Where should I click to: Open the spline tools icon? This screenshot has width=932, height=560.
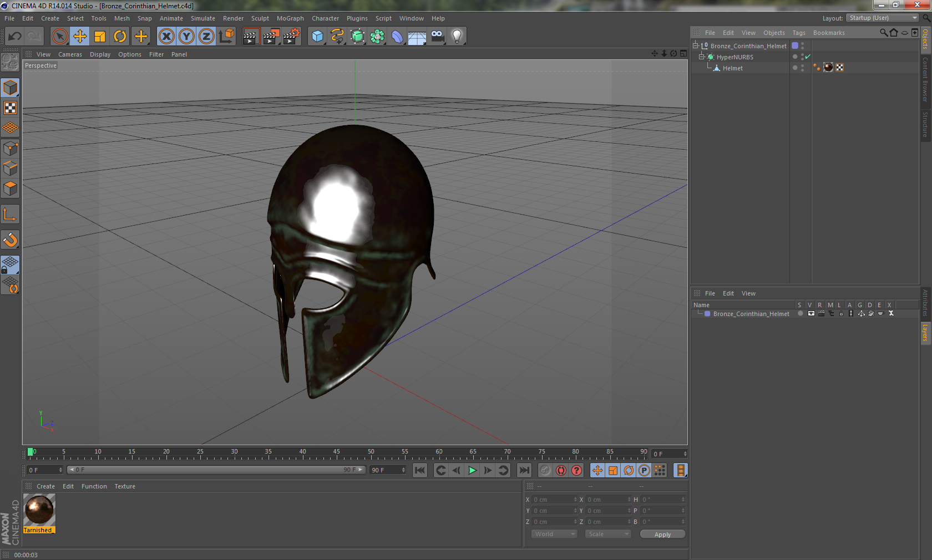(337, 37)
